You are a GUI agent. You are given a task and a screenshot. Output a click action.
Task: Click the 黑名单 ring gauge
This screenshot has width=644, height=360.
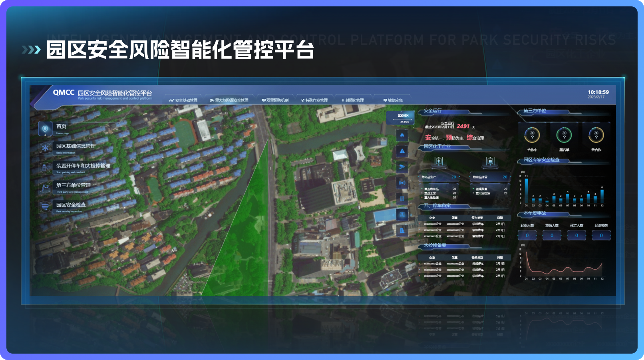point(564,135)
